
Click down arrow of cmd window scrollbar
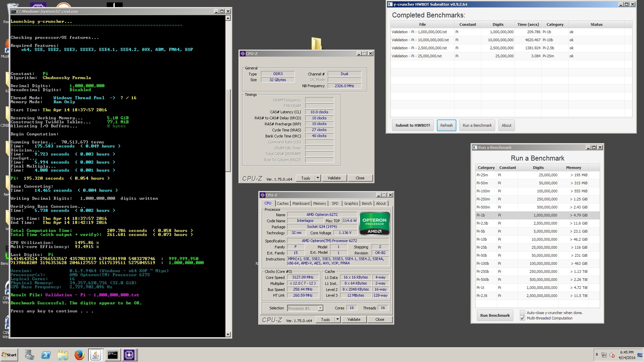pos(228,334)
